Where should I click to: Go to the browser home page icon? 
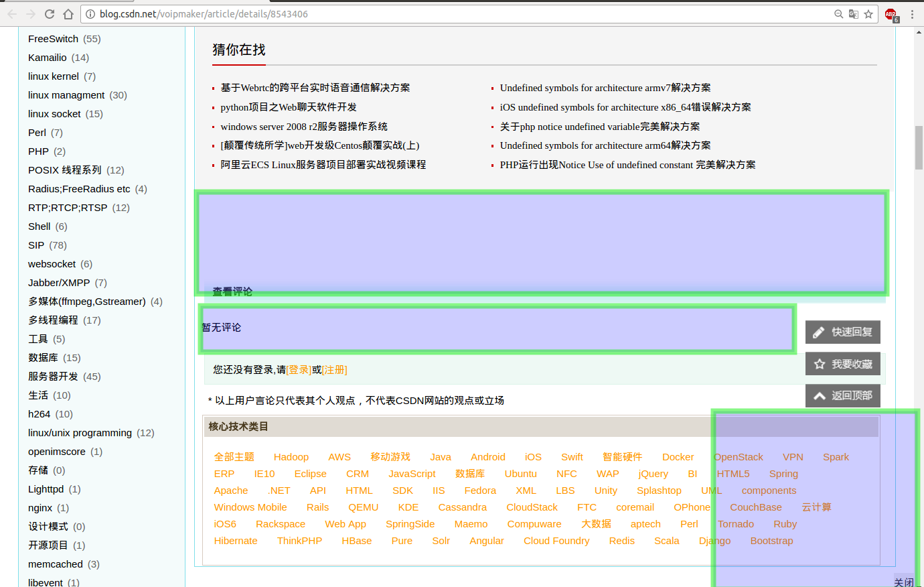tap(68, 14)
